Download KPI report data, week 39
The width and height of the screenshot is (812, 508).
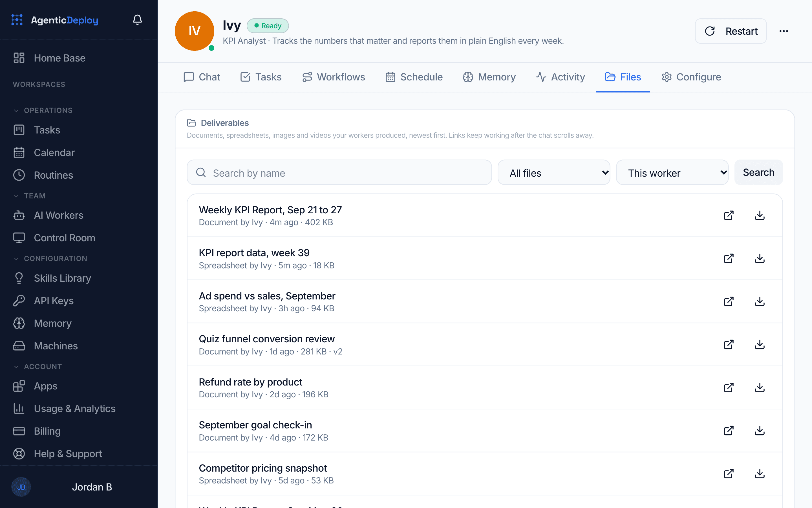coord(760,258)
